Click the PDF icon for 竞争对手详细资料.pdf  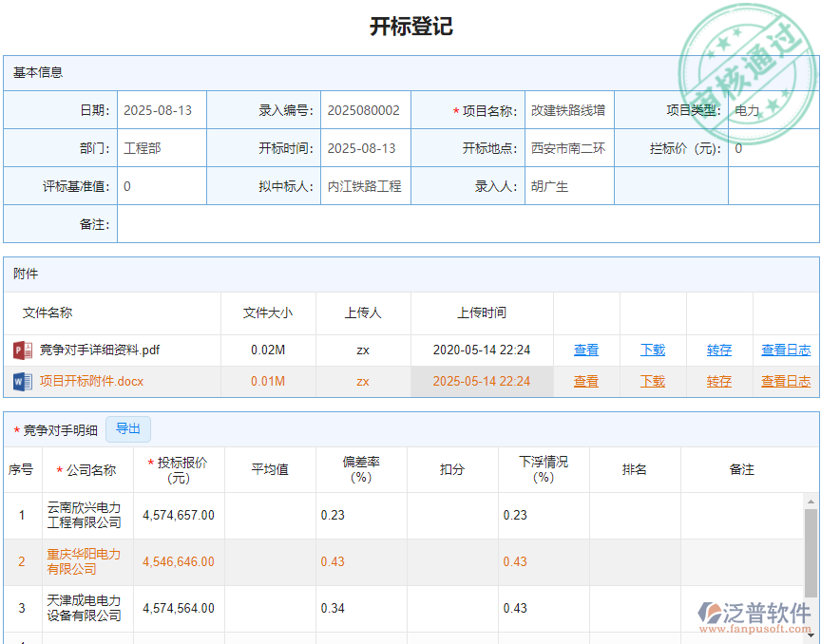22,350
